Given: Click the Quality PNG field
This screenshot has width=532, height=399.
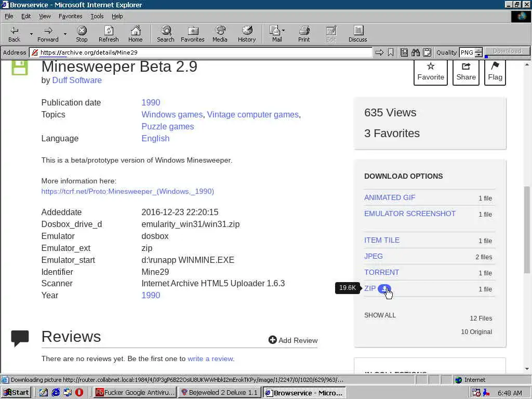Looking at the screenshot, I should click(x=467, y=52).
